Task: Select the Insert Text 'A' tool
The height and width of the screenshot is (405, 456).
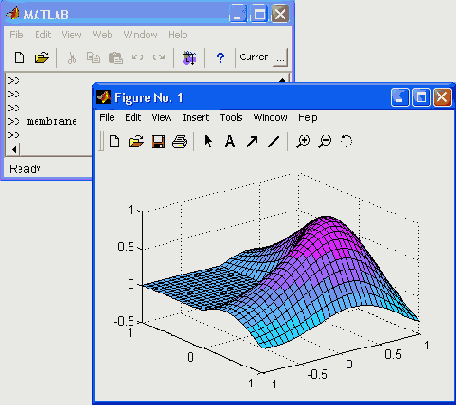Action: coord(230,141)
